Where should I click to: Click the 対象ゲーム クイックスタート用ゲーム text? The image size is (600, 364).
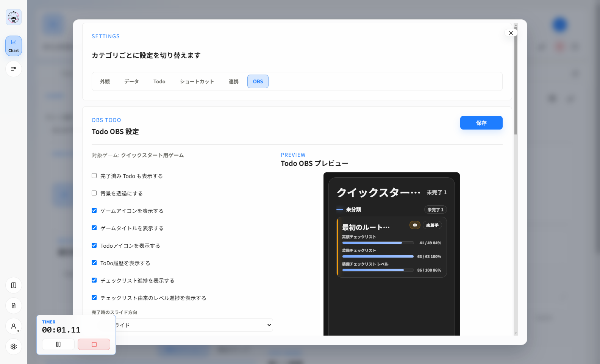pos(138,155)
